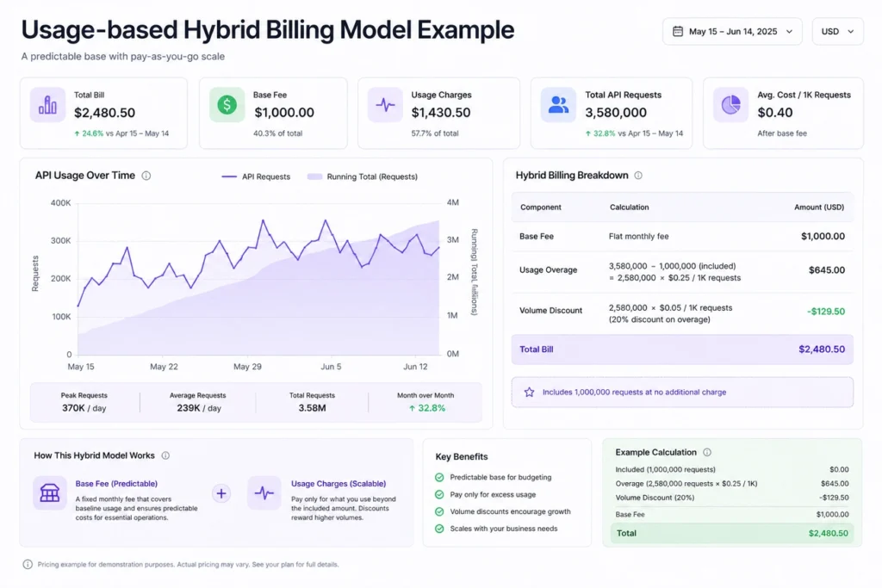882x588 pixels.
Task: Click the $2,480.50 Total Bill card value
Action: pos(104,113)
